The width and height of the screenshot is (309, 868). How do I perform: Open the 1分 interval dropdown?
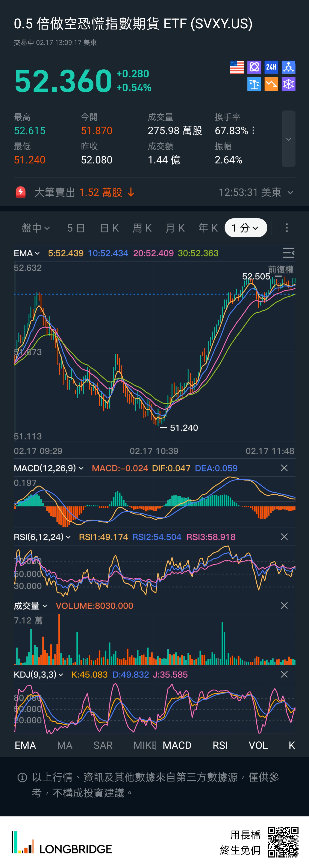246,228
